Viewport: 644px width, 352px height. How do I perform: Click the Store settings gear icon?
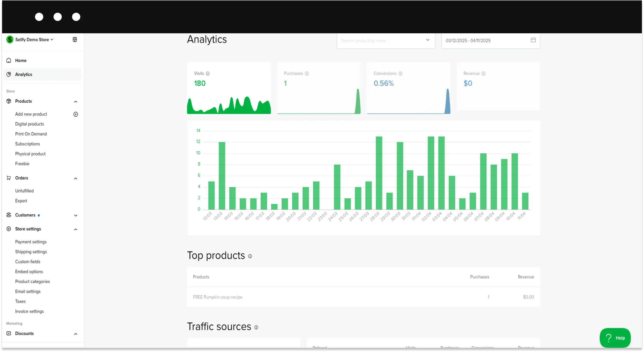(9, 229)
